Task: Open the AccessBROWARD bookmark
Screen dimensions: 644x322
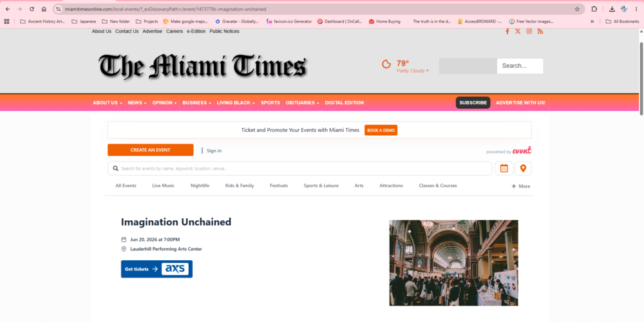Action: 480,21
